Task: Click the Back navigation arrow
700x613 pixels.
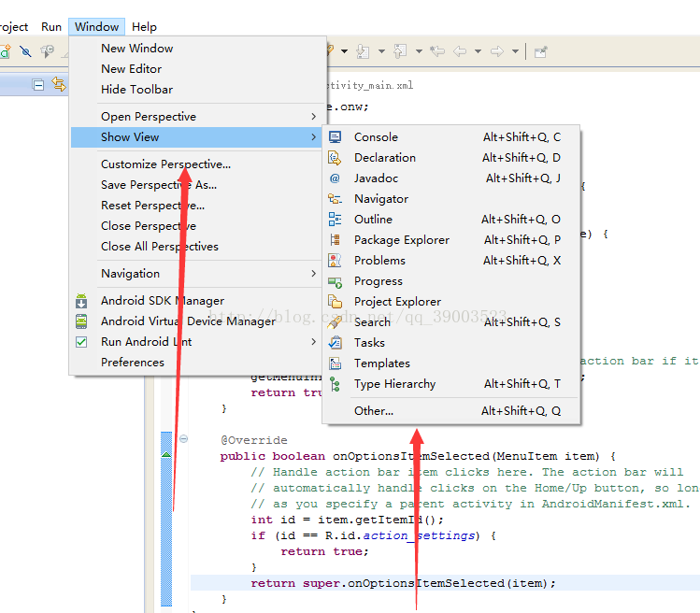Action: (x=460, y=51)
